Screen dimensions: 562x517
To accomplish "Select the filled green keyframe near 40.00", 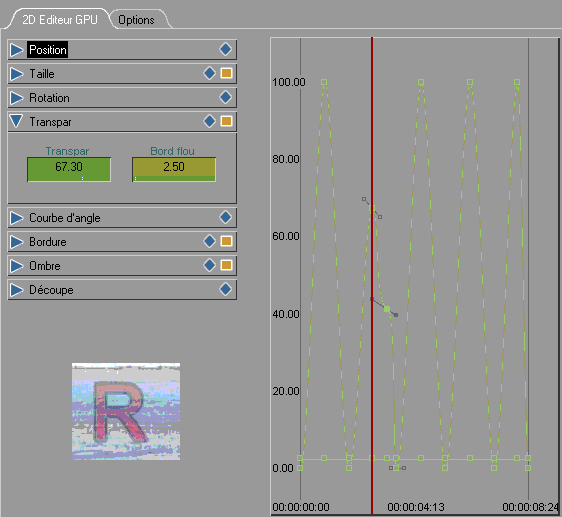I will pyautogui.click(x=387, y=309).
